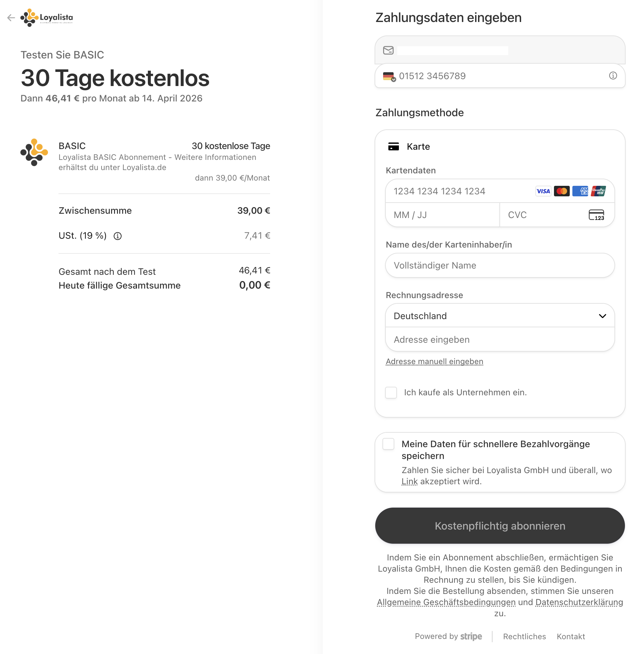Click the phone number info icon
This screenshot has width=644, height=654.
click(x=613, y=76)
